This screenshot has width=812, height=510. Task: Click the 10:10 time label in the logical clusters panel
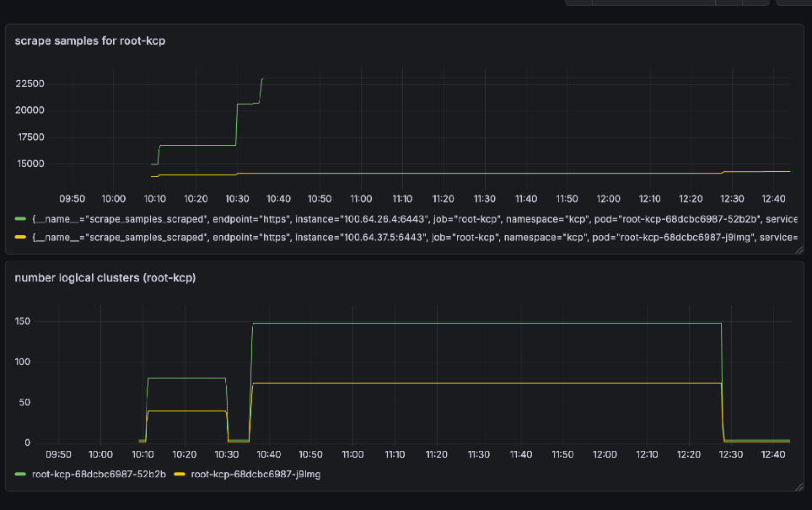(x=143, y=454)
